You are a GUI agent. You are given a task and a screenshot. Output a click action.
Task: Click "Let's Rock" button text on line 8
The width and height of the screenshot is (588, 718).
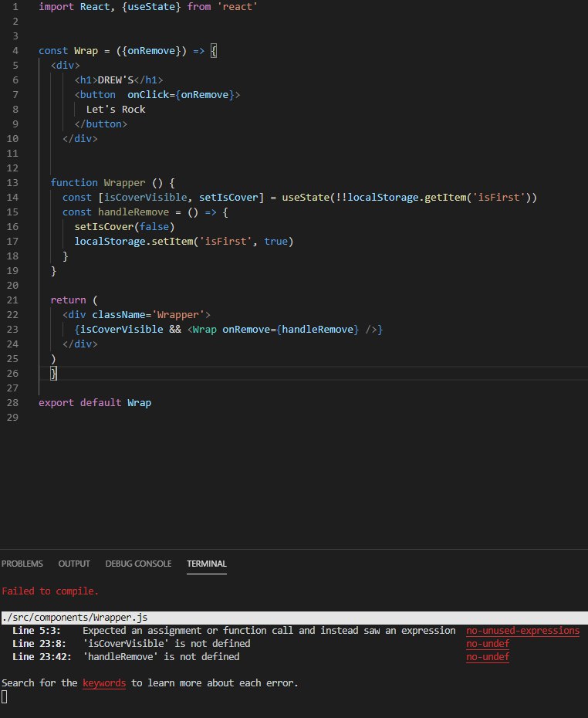116,110
